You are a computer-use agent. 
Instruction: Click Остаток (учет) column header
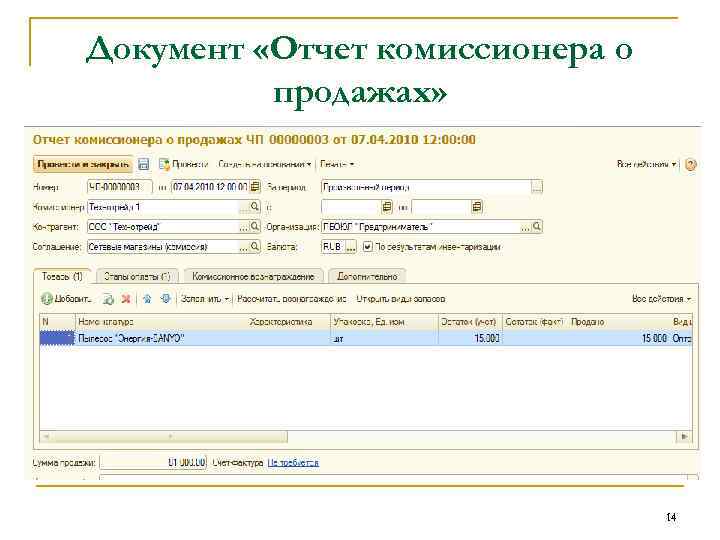(470, 322)
